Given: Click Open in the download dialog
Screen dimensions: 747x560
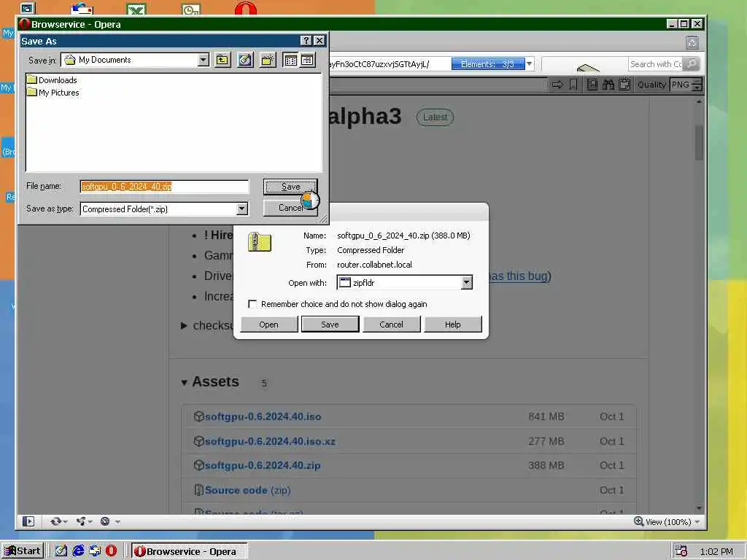Looking at the screenshot, I should [x=268, y=324].
